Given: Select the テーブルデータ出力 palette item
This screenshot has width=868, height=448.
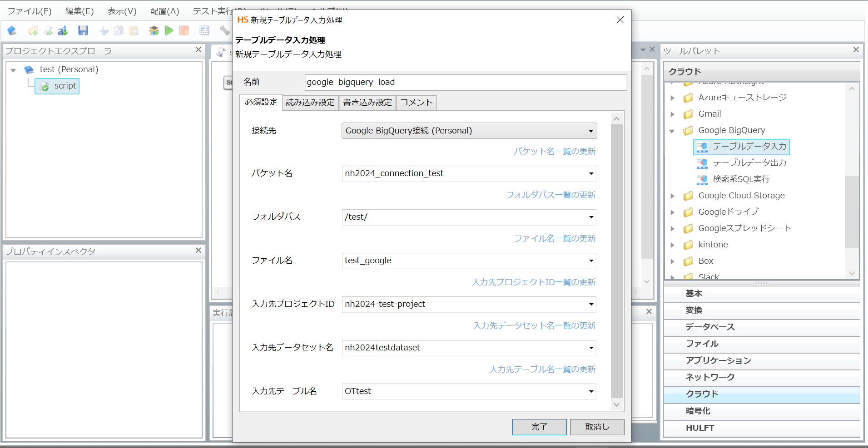Looking at the screenshot, I should click(x=742, y=163).
